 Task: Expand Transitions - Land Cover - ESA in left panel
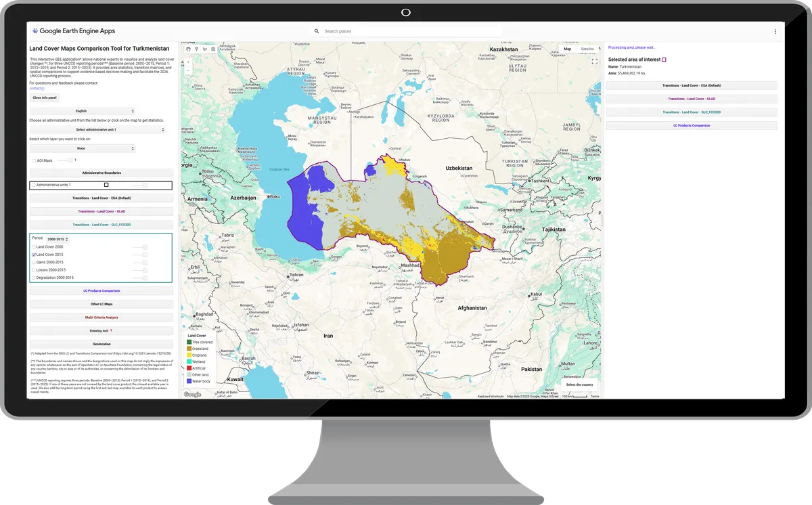click(101, 198)
